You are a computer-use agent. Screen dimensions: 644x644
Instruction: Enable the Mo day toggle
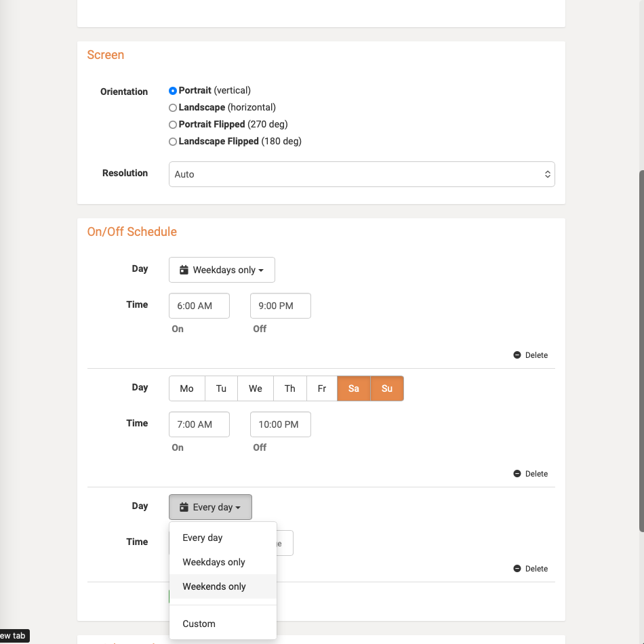point(186,388)
